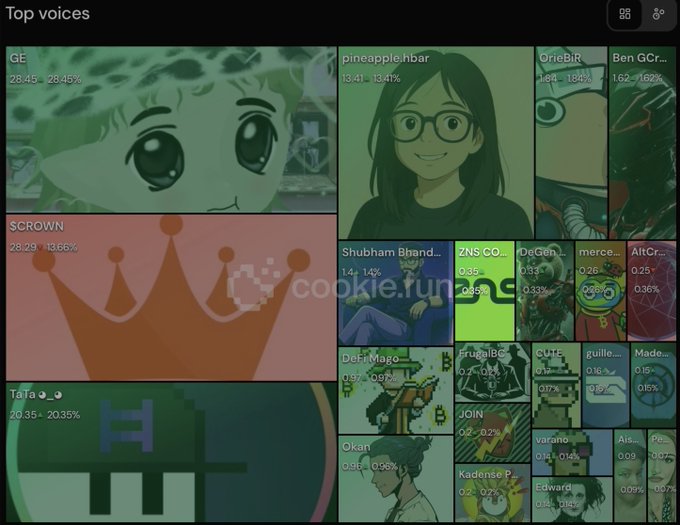Screen dimensions: 680x525
Task: Open the TaTa voice tile
Action: 171,452
